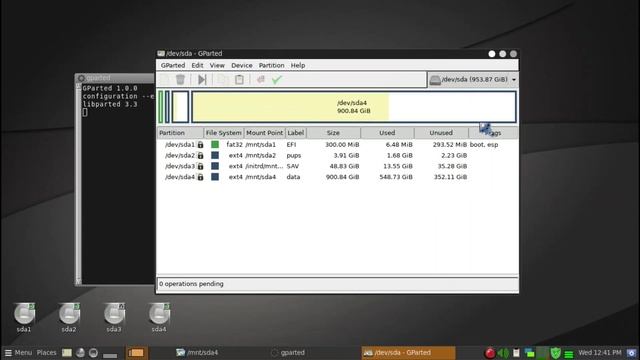This screenshot has width=640, height=360.
Task: Click the red record icon in system tray
Action: pyautogui.click(x=490, y=353)
